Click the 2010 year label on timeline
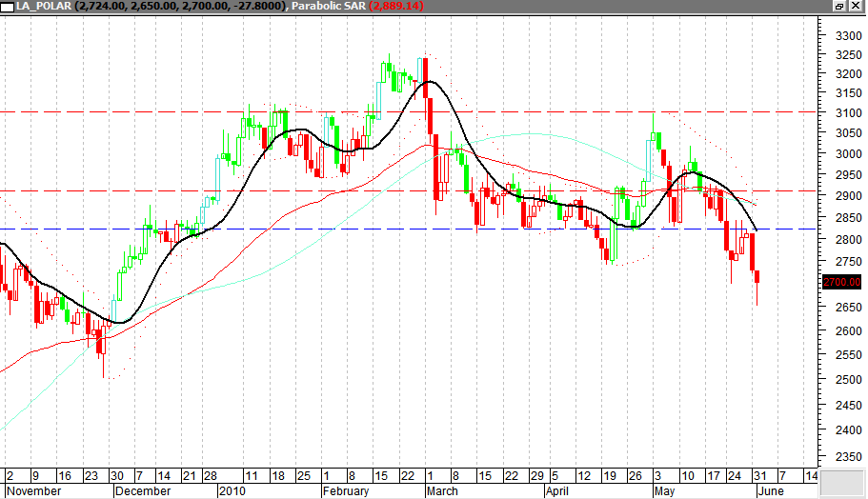 232,491
